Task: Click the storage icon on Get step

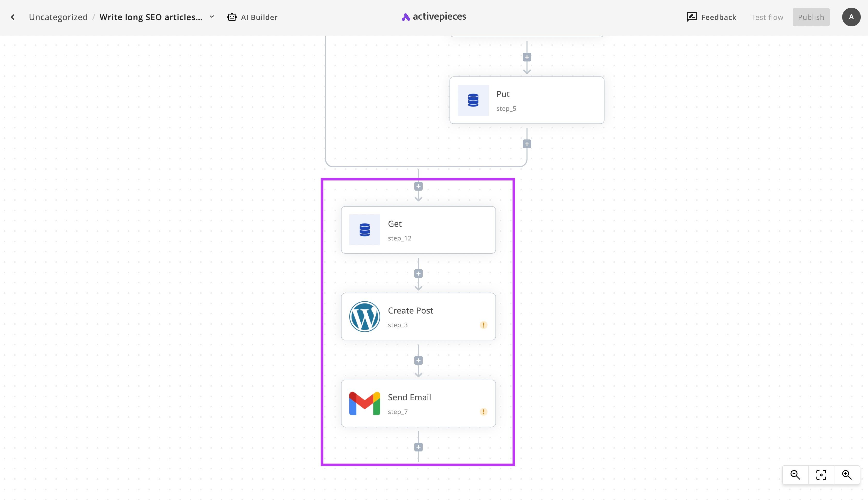Action: coord(365,230)
